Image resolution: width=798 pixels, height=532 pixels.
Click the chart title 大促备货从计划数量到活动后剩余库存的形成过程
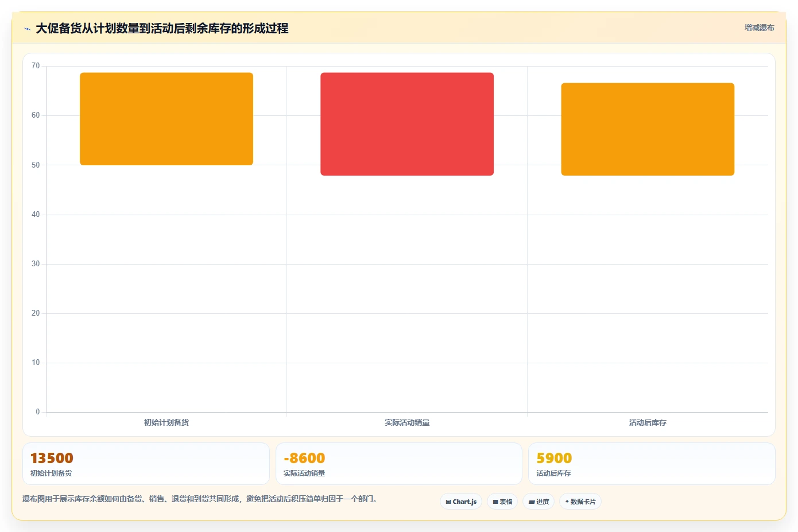point(162,28)
